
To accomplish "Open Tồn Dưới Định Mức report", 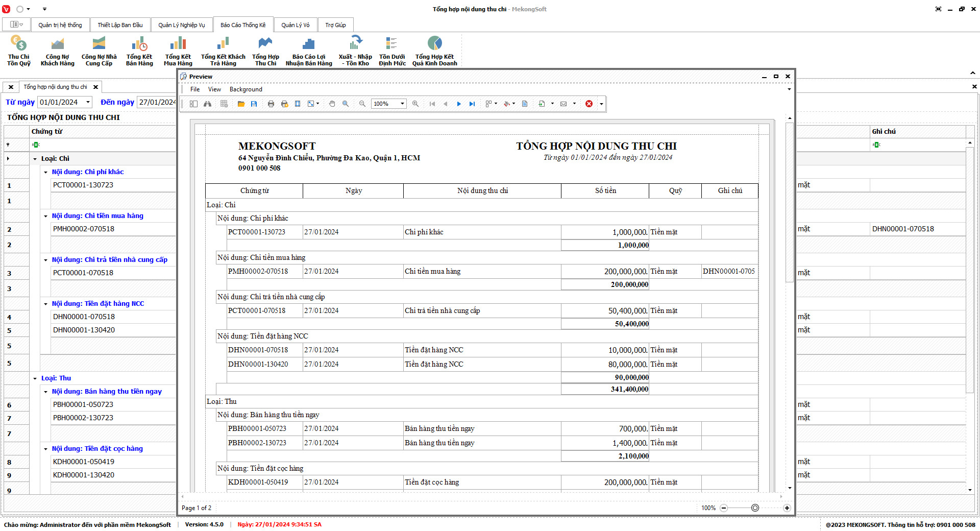I will 392,51.
